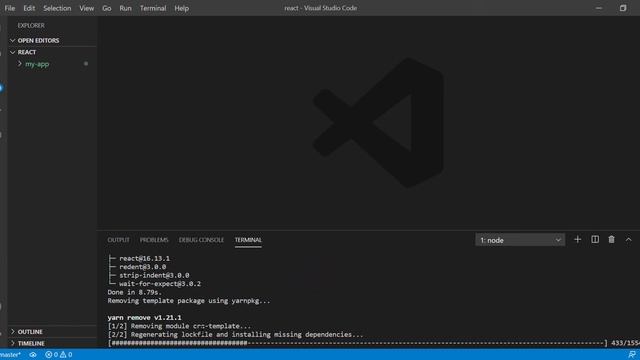Open the '1: node' terminal dropdown
The height and width of the screenshot is (360, 640).
coord(520,240)
